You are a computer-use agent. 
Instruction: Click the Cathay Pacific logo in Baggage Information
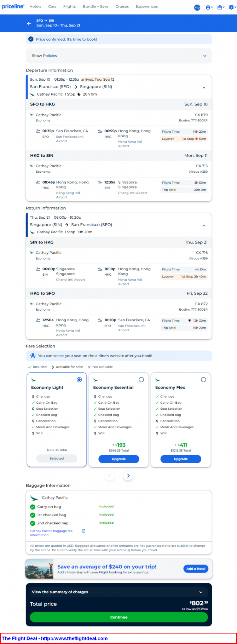pyautogui.click(x=34, y=498)
